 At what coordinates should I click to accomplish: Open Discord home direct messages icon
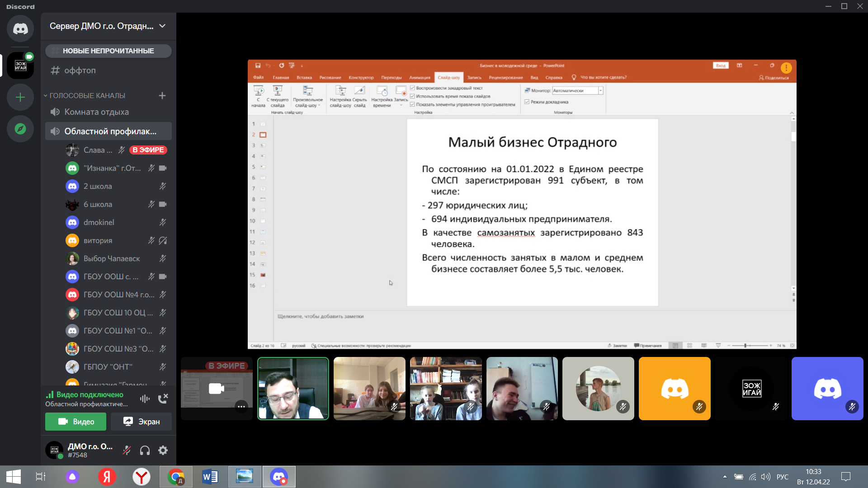[20, 29]
